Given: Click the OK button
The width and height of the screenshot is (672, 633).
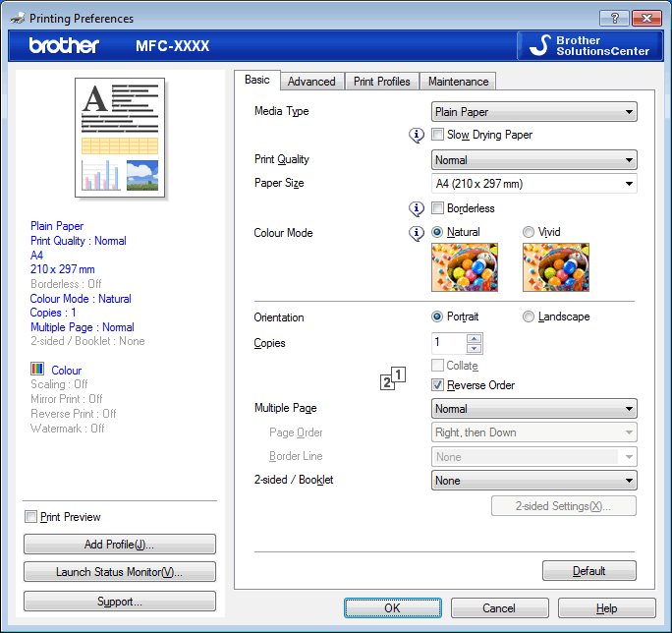Looking at the screenshot, I should point(393,608).
